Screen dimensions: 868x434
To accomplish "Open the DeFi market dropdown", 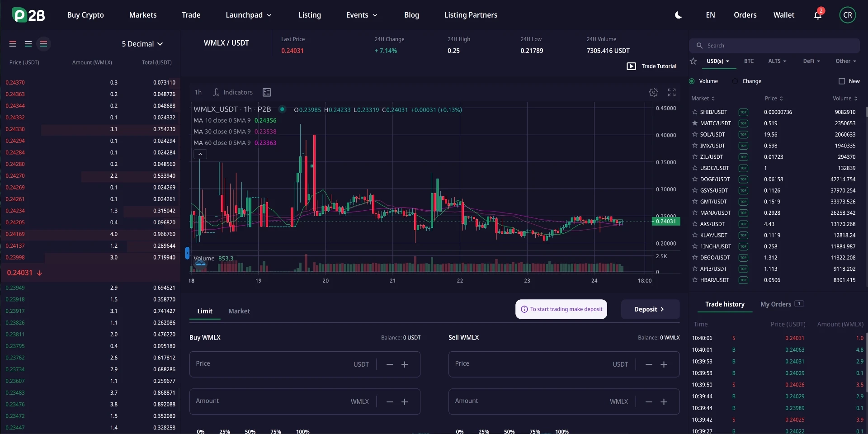I will (811, 61).
